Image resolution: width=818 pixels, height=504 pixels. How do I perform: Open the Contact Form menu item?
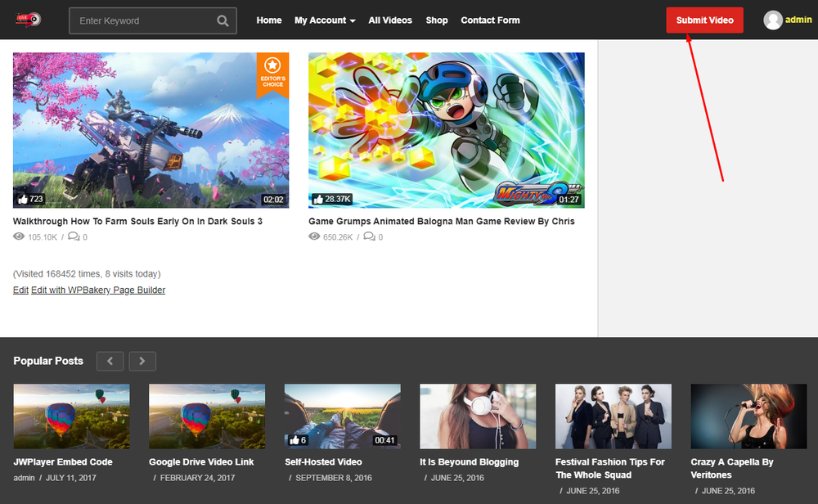click(490, 20)
